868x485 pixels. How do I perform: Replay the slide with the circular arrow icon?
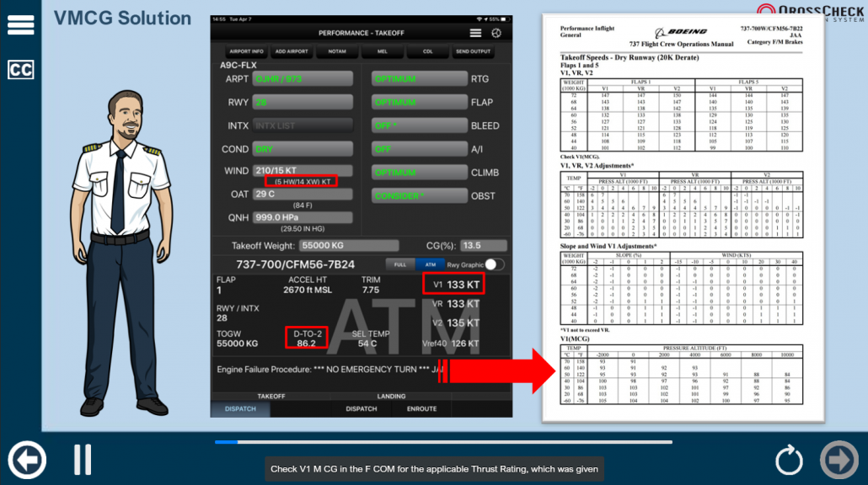(x=788, y=460)
